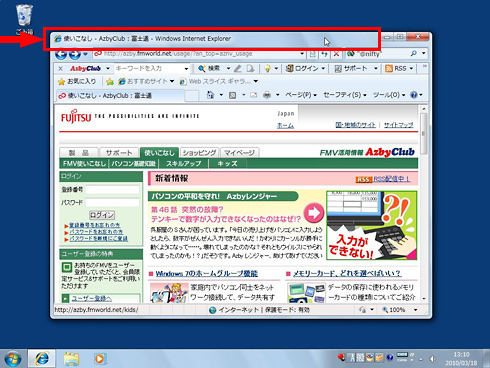Follow the サイトマップ link
Image resolution: width=490 pixels, height=368 pixels.
click(x=399, y=125)
